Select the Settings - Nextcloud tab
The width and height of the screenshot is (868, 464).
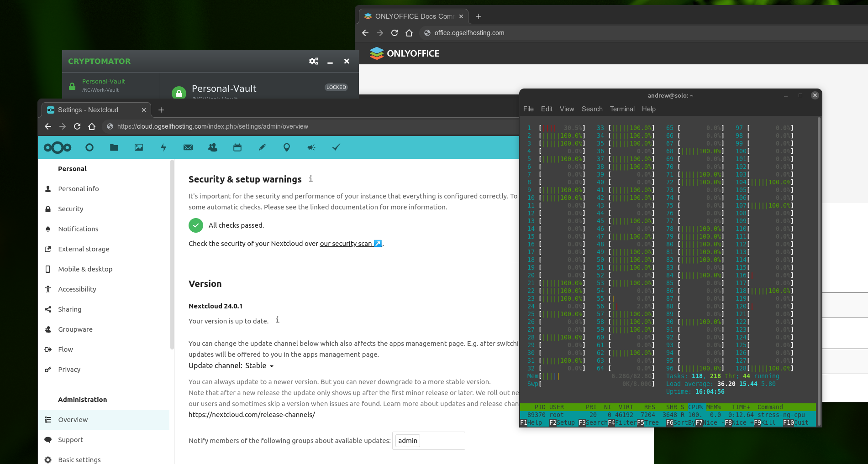coord(96,110)
